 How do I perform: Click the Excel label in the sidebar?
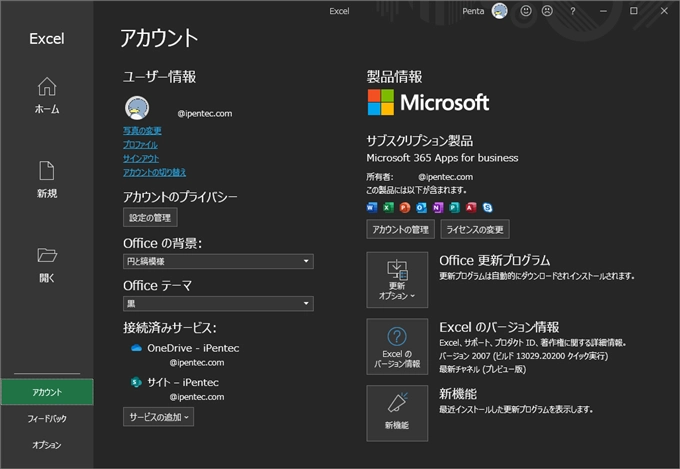[47, 39]
